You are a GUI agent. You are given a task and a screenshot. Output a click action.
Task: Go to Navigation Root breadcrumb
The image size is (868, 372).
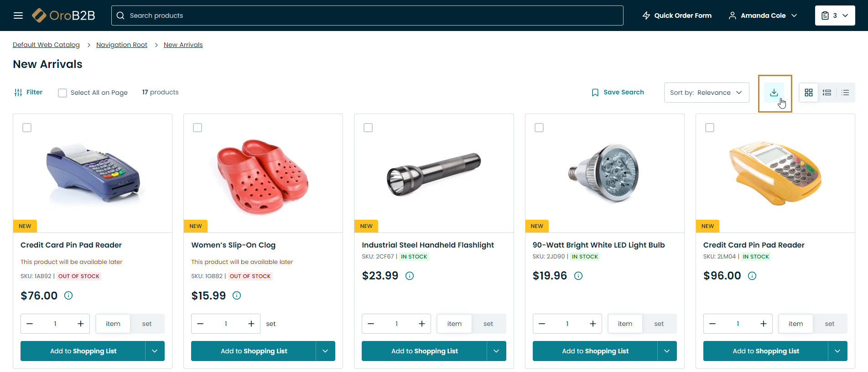(122, 45)
